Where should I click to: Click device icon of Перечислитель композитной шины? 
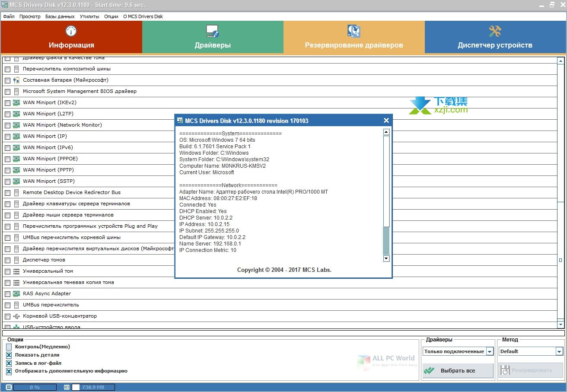(16, 69)
